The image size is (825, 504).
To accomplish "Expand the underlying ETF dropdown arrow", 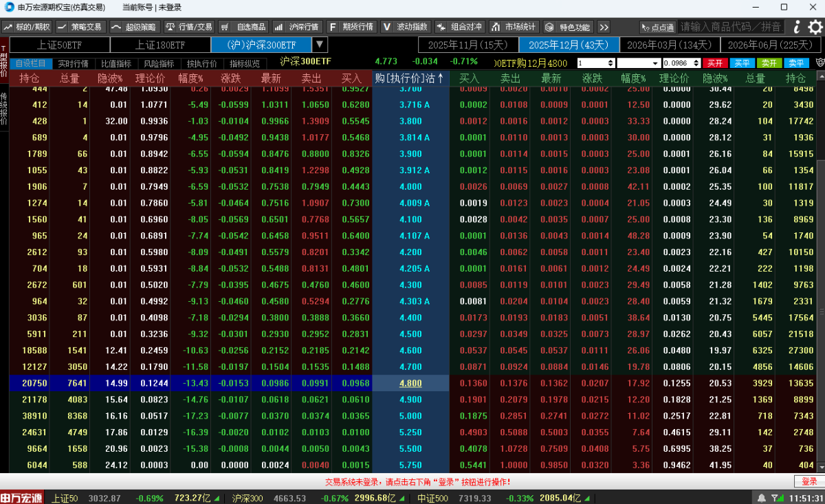I will (320, 45).
